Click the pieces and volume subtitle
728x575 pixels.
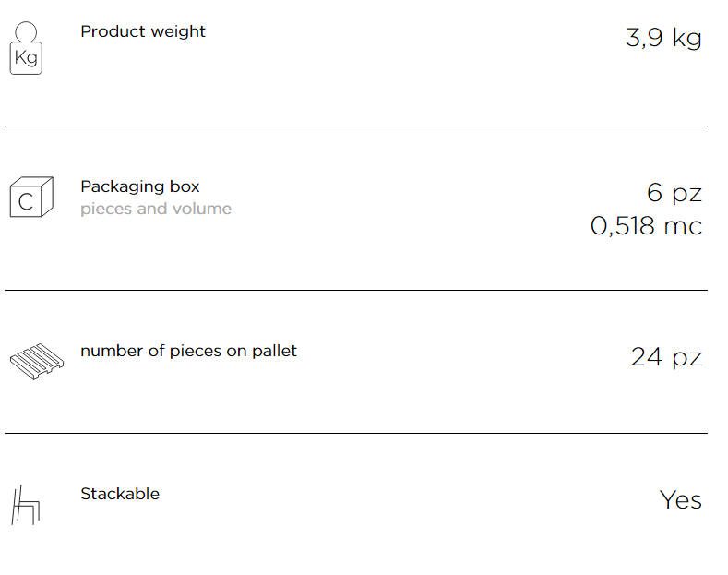[156, 209]
